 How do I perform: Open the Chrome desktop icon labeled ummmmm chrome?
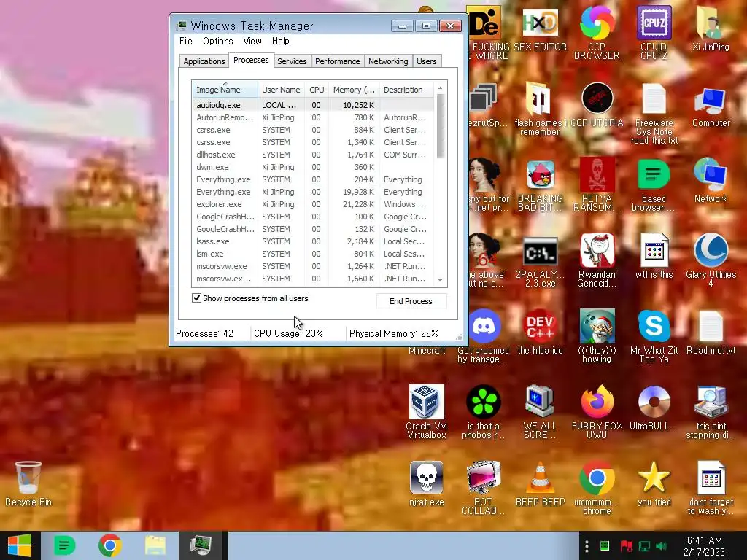pos(597,488)
